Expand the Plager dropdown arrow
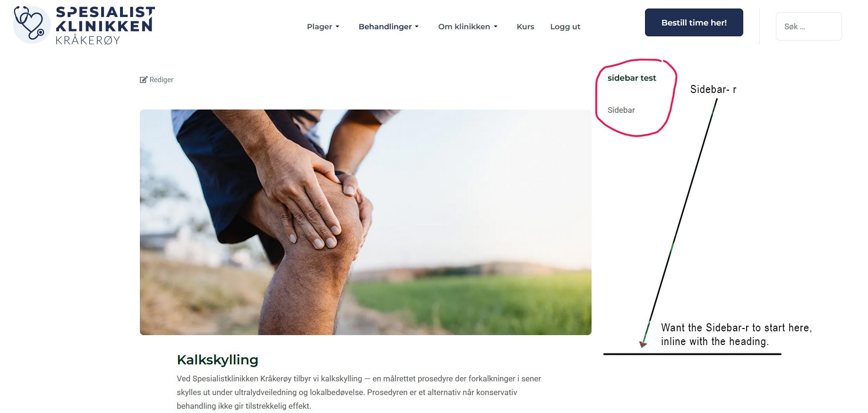Image resolution: width=868 pixels, height=413 pixels. (x=337, y=27)
